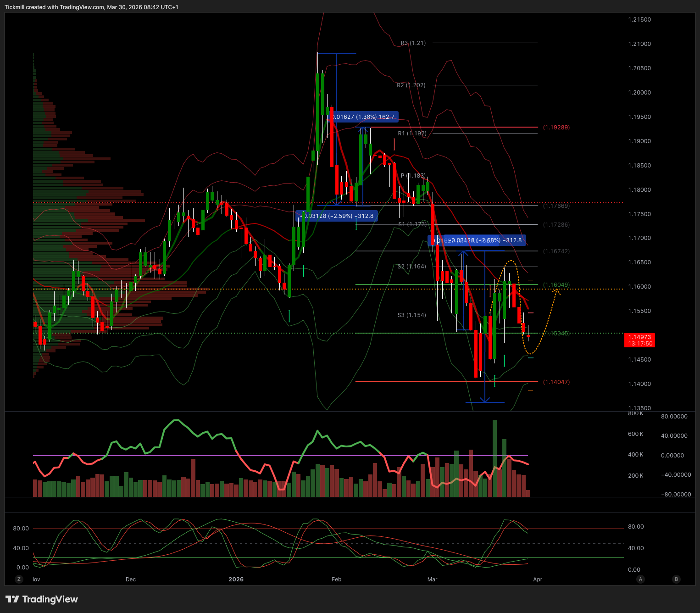
Task: Click the S3 (1.154) pivot label
Action: (411, 315)
